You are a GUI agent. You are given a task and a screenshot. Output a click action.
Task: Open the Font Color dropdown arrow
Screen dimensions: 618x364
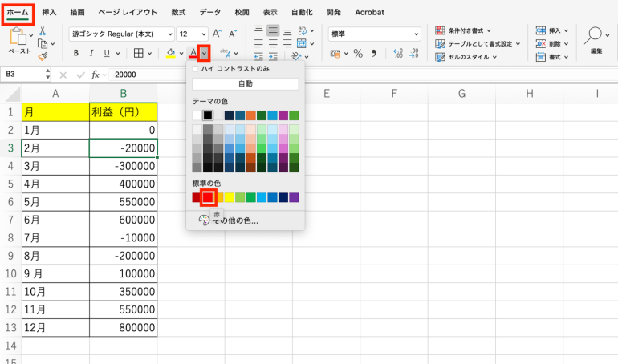[204, 53]
